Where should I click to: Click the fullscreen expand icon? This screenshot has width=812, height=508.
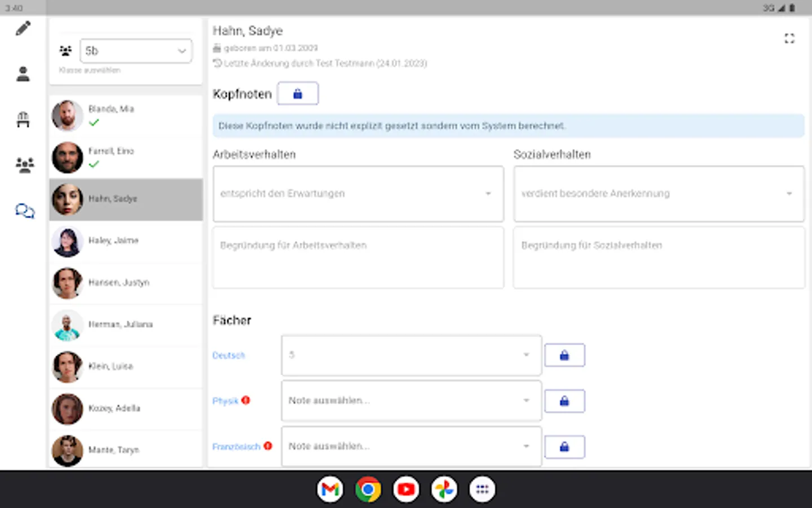click(789, 38)
